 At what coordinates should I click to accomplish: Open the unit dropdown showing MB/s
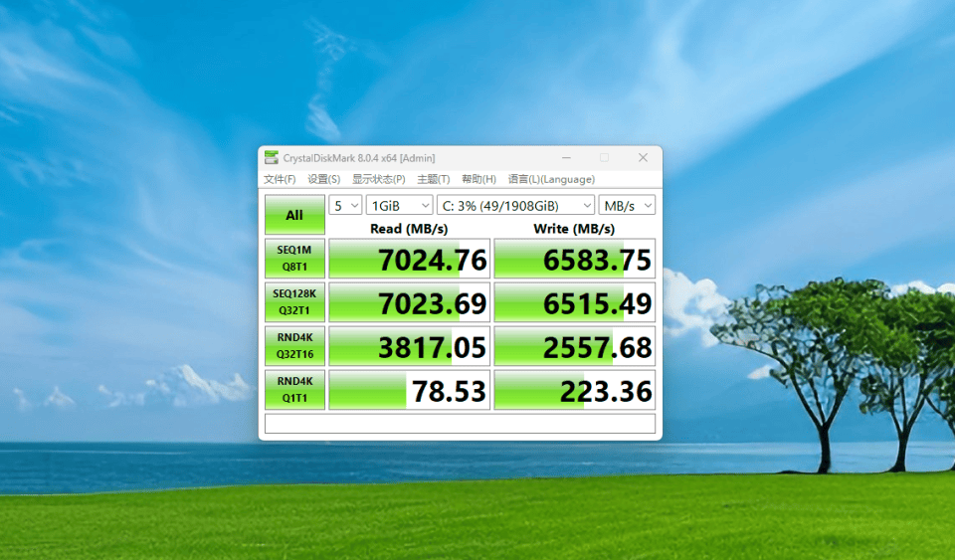click(x=627, y=206)
